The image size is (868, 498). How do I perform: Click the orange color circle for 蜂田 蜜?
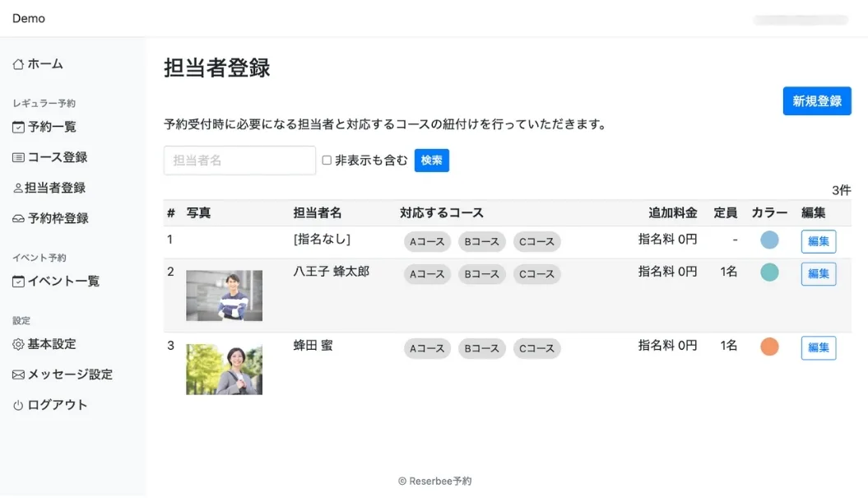pos(769,347)
